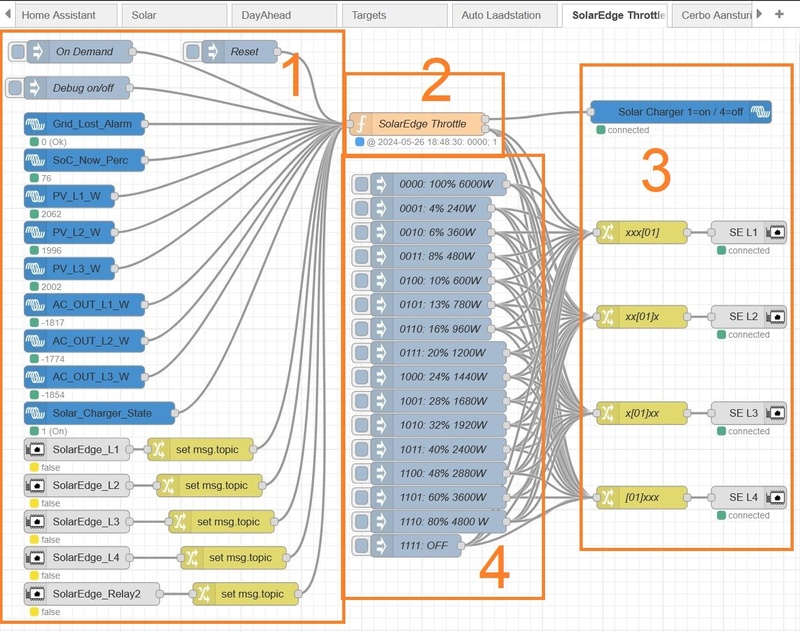Open the DayAhead tab
Screen dimensions: 800x632
coord(284,15)
